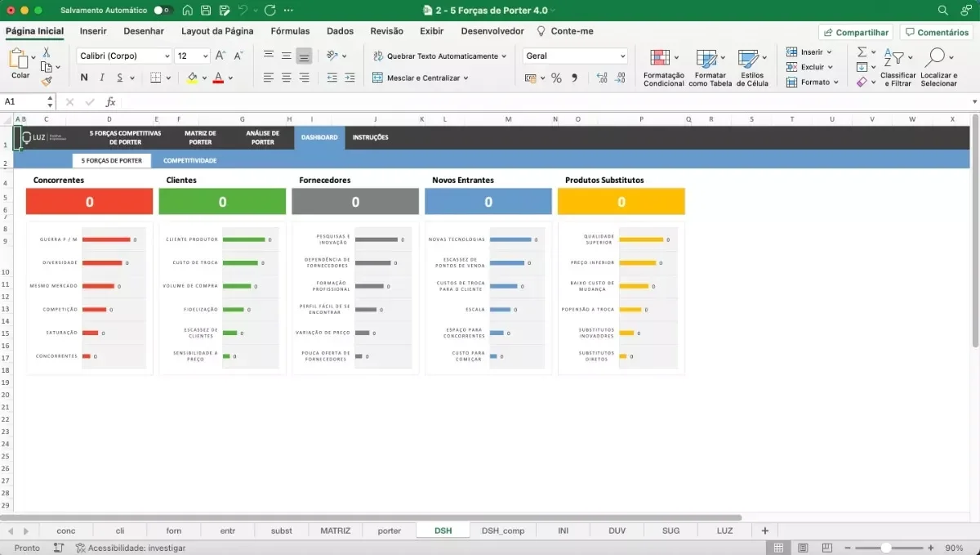
Task: Open the Formatação Condicional icon
Action: (x=660, y=58)
